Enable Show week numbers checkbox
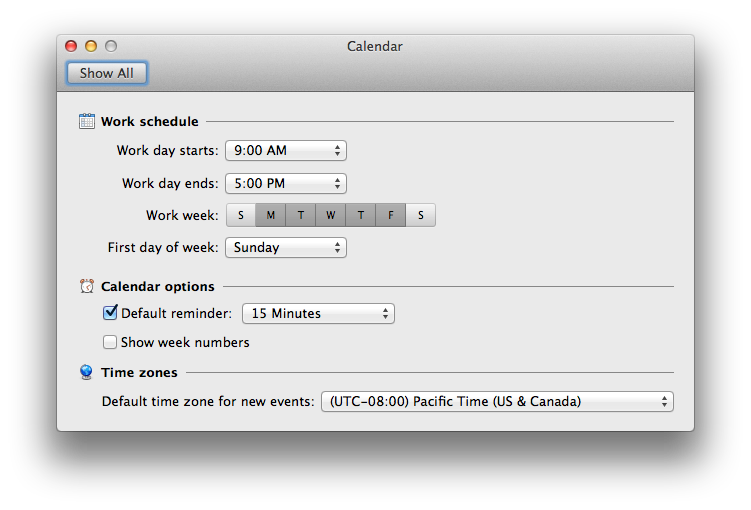Screen dimensions: 751x510 pyautogui.click(x=110, y=342)
